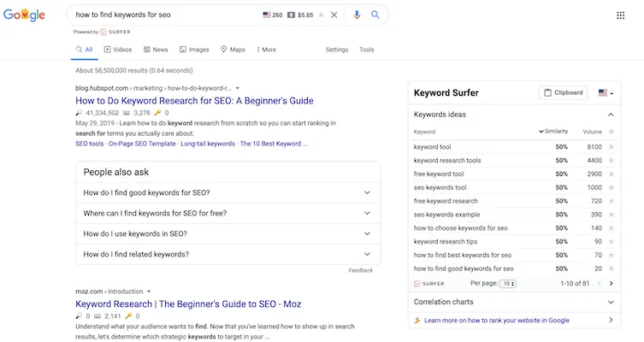
Task: Expand the Correlation charts section
Action: tap(514, 302)
